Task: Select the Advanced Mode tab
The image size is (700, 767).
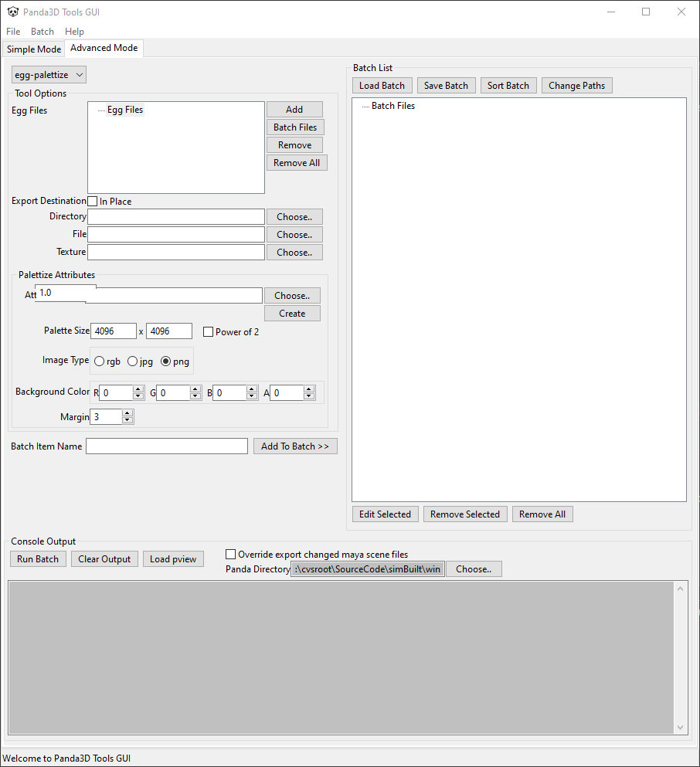Action: [104, 48]
